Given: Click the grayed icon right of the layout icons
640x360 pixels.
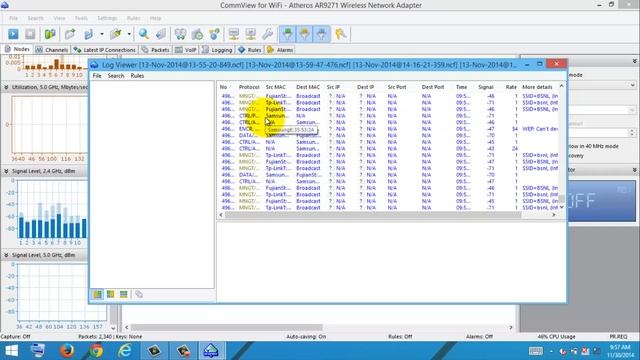Looking at the screenshot, I should pos(139,294).
